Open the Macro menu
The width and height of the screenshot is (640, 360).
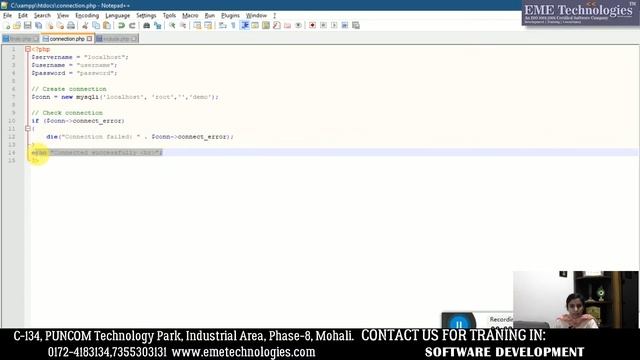[190, 16]
